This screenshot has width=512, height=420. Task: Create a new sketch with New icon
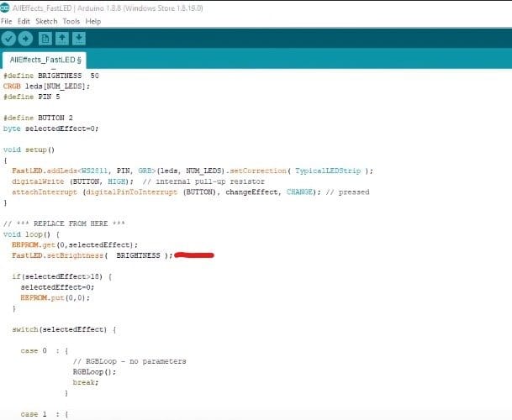pyautogui.click(x=45, y=39)
